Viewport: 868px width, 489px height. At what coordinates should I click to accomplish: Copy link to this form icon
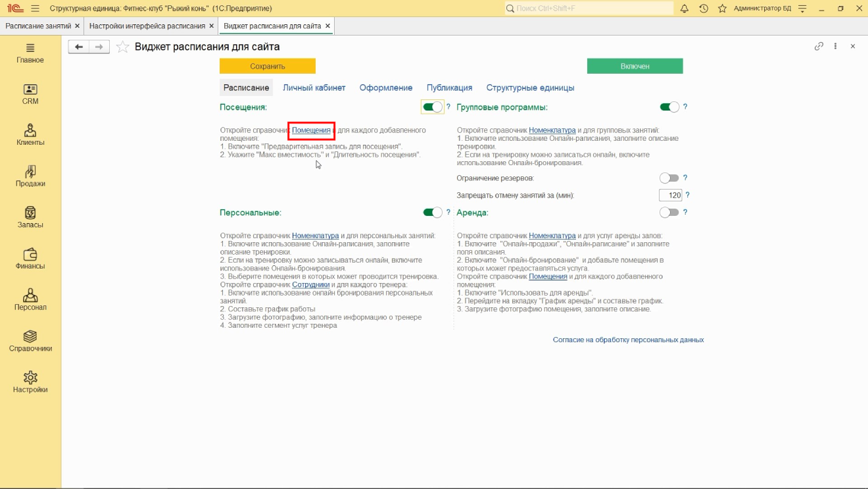point(819,47)
